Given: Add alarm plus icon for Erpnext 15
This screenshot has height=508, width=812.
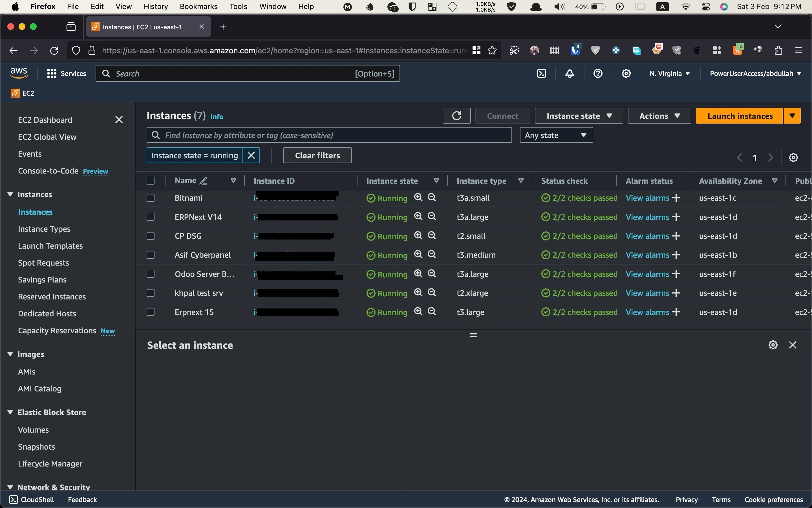Looking at the screenshot, I should [x=676, y=312].
